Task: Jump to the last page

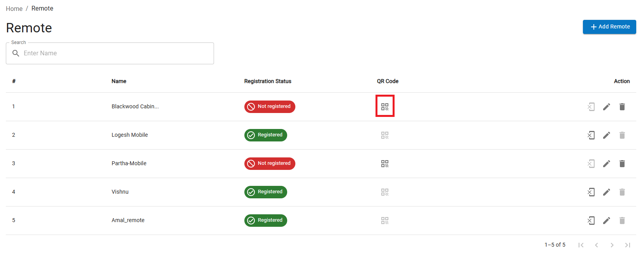Action: [627, 245]
